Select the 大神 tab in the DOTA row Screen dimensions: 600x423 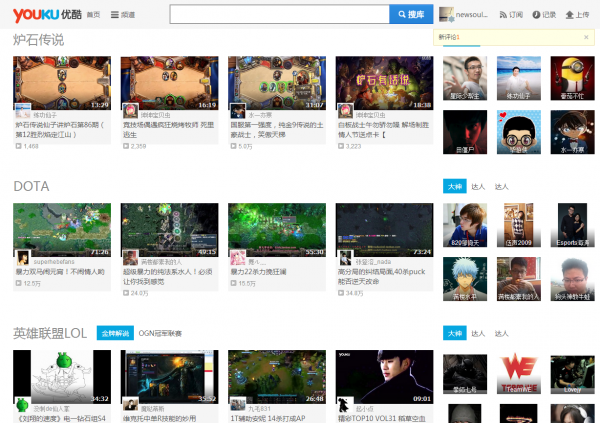pyautogui.click(x=455, y=186)
